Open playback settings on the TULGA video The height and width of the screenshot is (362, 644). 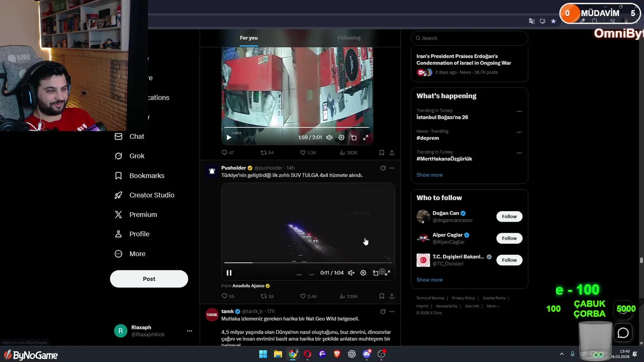click(x=363, y=273)
